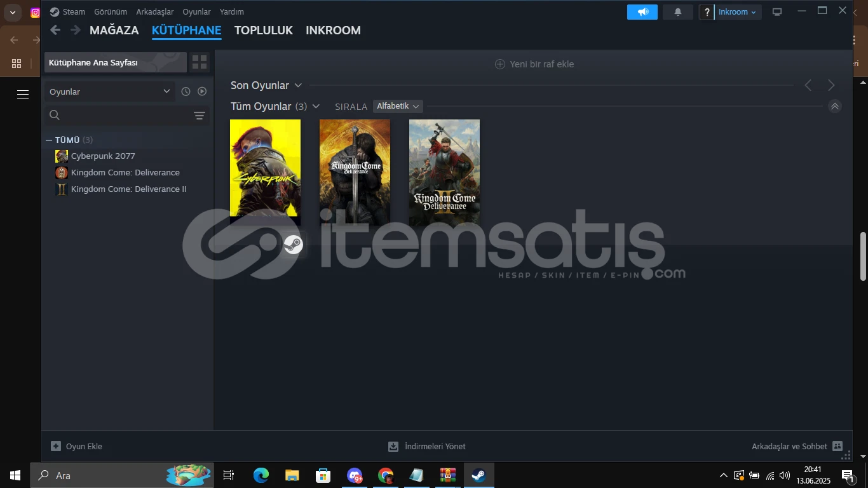This screenshot has height=488, width=868.
Task: Open the Oyunlar menu
Action: click(x=196, y=12)
